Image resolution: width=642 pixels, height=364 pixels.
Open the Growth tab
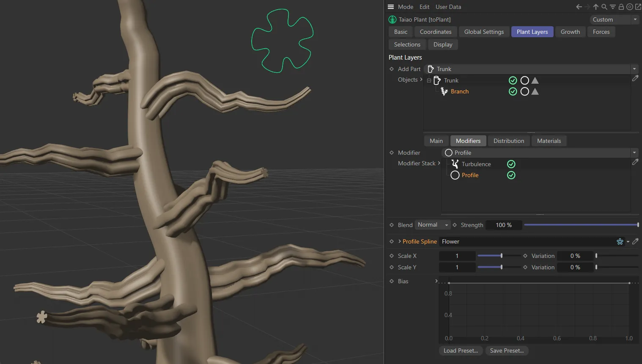click(x=570, y=32)
